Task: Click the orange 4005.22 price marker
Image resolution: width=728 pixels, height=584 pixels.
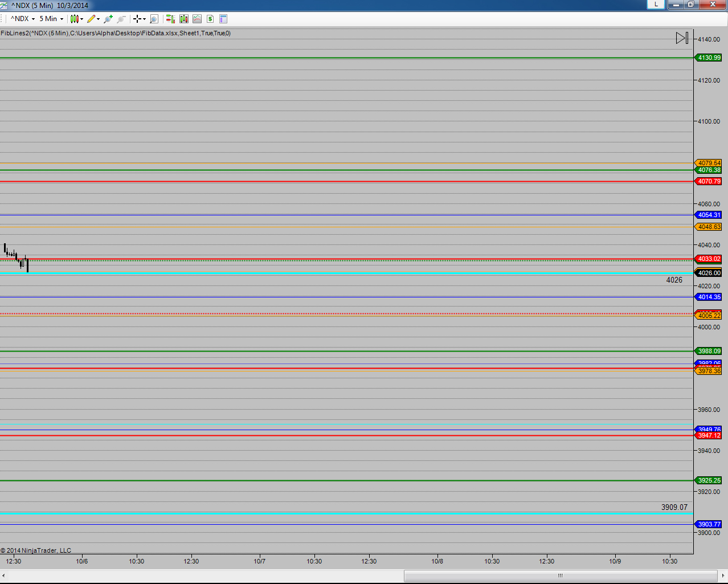Action: tap(708, 316)
